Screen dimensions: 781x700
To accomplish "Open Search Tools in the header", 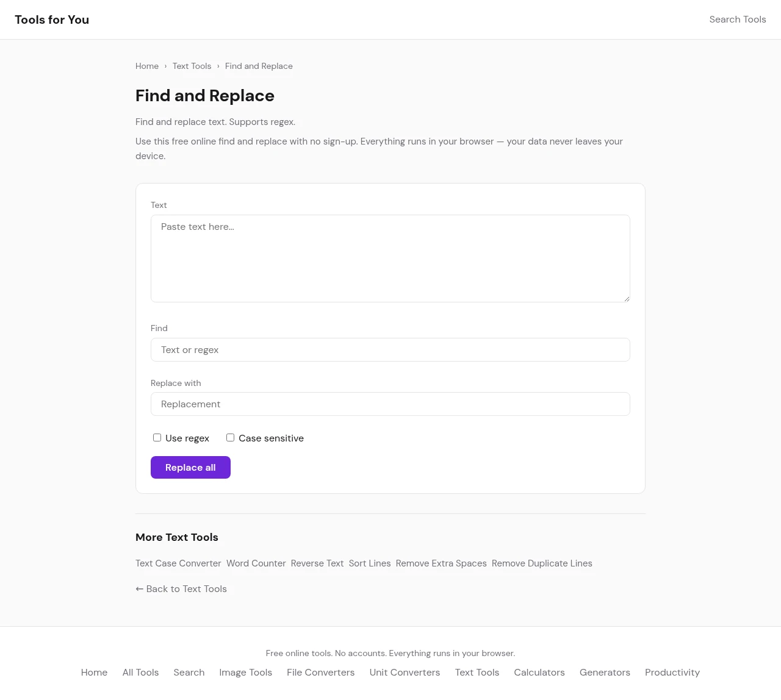I will tap(737, 20).
